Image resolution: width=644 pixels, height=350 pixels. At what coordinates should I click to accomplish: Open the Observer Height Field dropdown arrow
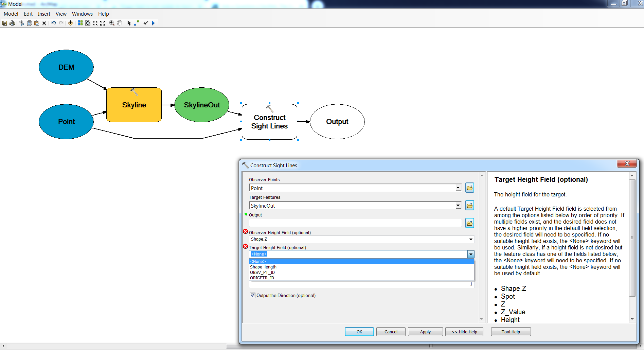(x=471, y=239)
